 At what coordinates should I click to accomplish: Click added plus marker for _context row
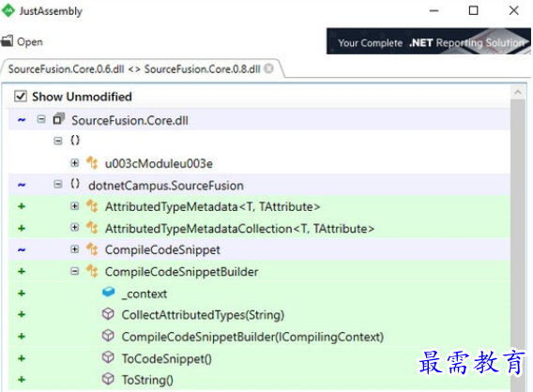coord(22,294)
